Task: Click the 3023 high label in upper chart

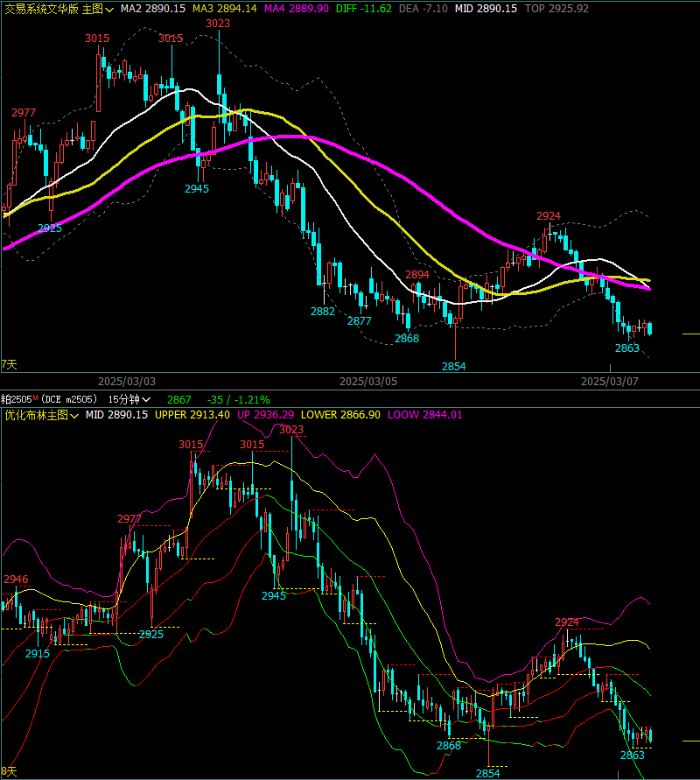Action: click(218, 24)
